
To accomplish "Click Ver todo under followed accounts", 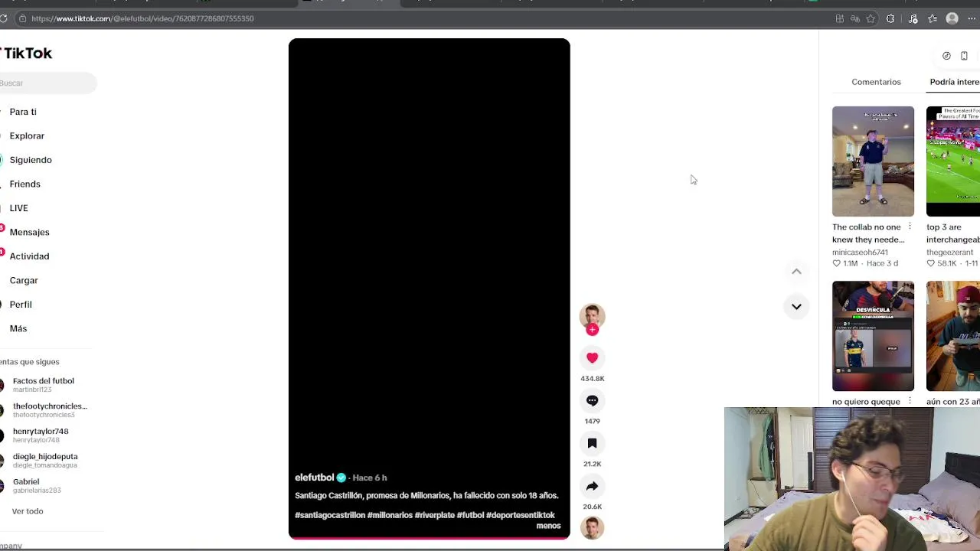I will pos(28,511).
